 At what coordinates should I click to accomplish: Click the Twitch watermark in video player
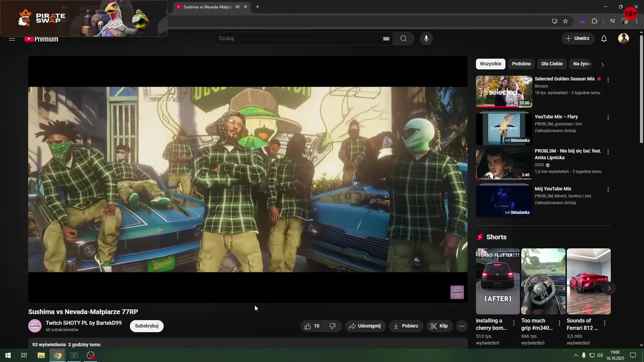[457, 292]
